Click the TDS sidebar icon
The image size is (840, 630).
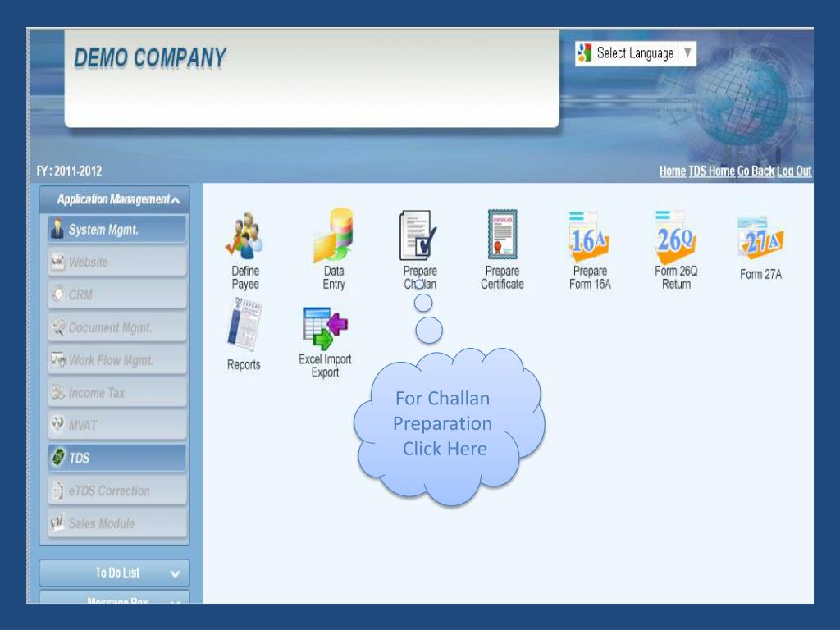pos(57,457)
